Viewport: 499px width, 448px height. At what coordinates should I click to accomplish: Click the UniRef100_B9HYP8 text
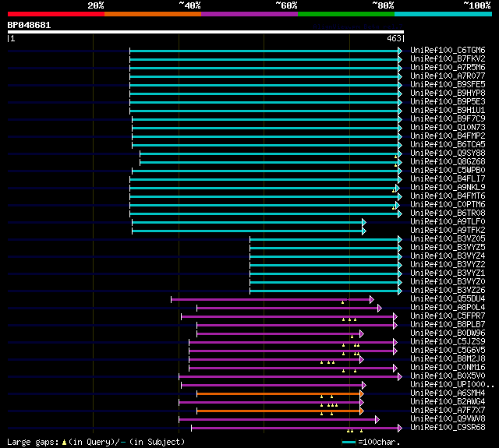pos(448,93)
